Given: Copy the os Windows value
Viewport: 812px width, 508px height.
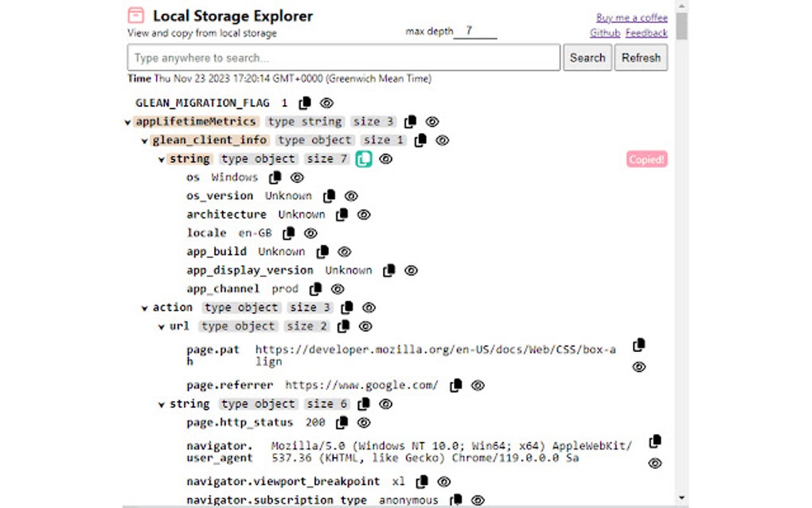Looking at the screenshot, I should pyautogui.click(x=274, y=177).
